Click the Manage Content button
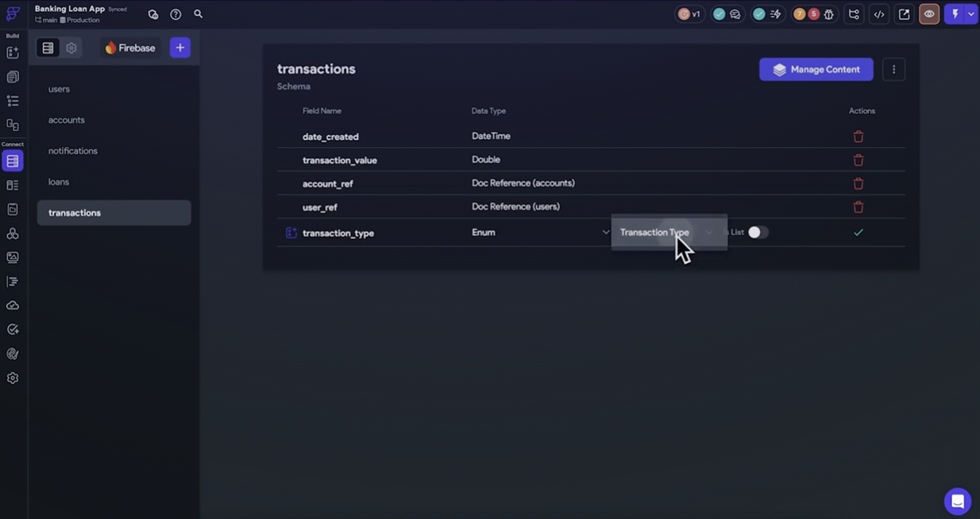This screenshot has height=519, width=980. click(816, 70)
